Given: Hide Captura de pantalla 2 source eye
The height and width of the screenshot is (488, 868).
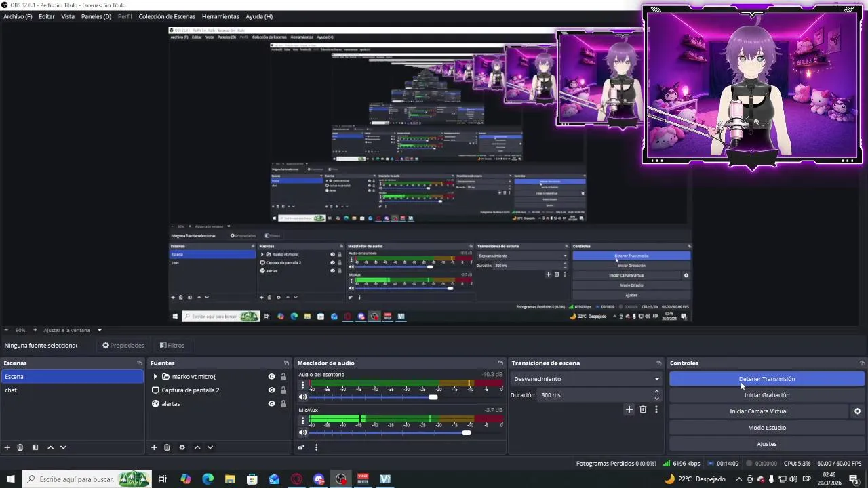Looking at the screenshot, I should 271,390.
